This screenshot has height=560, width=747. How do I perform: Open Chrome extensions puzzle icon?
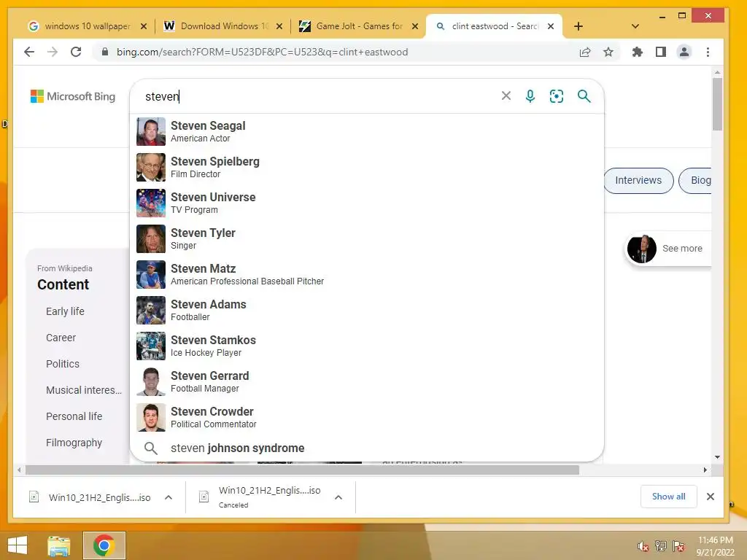tap(637, 52)
